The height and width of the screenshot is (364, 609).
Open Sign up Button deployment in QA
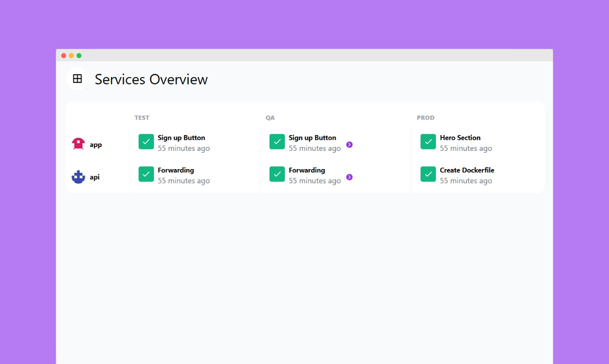[312, 138]
